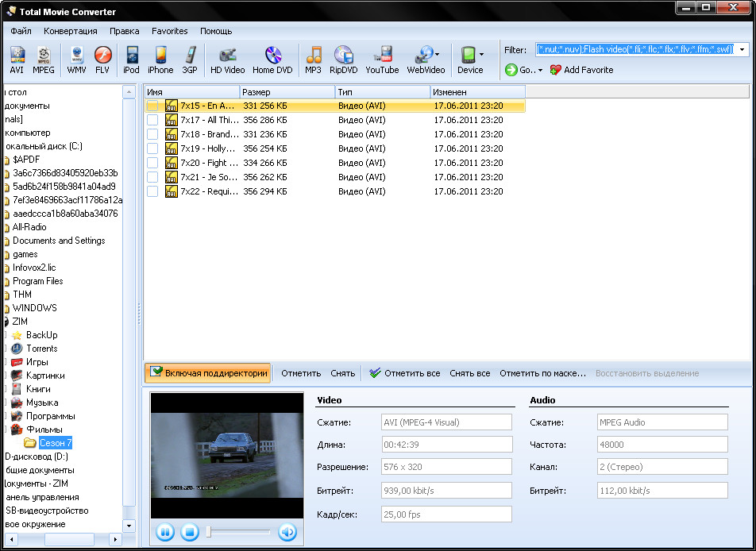Mark the 7x22 file checkbox
The height and width of the screenshot is (551, 756).
[152, 191]
